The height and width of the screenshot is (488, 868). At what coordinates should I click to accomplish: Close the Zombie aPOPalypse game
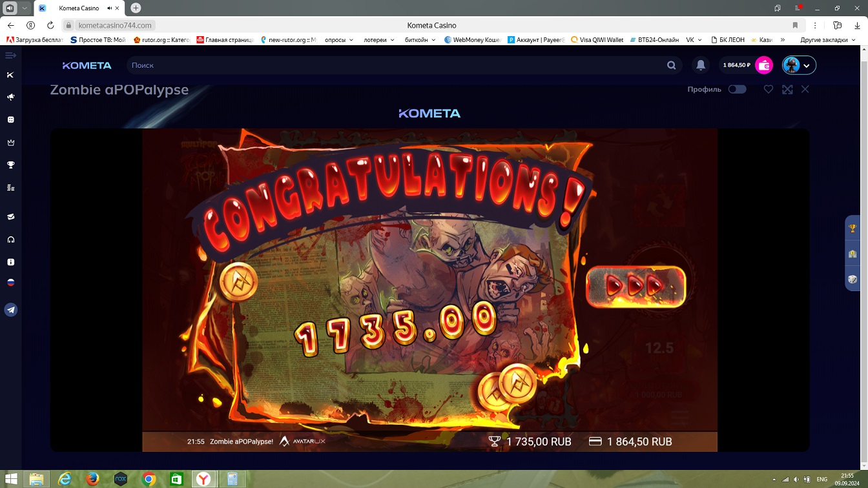(x=805, y=90)
